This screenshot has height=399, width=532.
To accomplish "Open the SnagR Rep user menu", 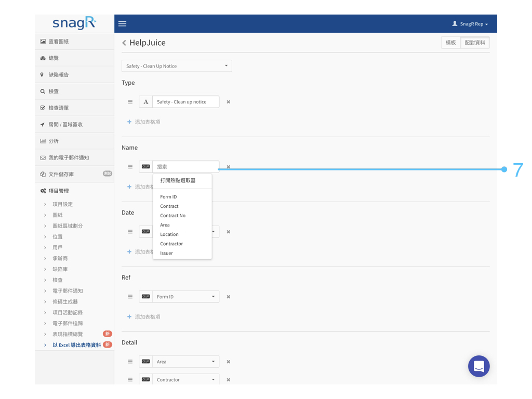I will [470, 24].
